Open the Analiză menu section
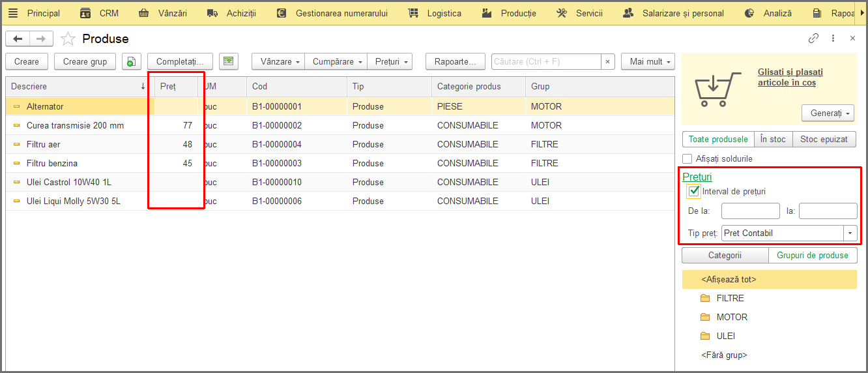 tap(778, 13)
